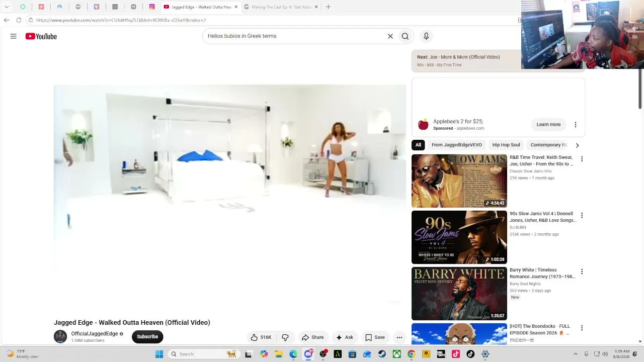This screenshot has height=362, width=644.
Task: Open the Windows Start menu
Action: [159, 354]
